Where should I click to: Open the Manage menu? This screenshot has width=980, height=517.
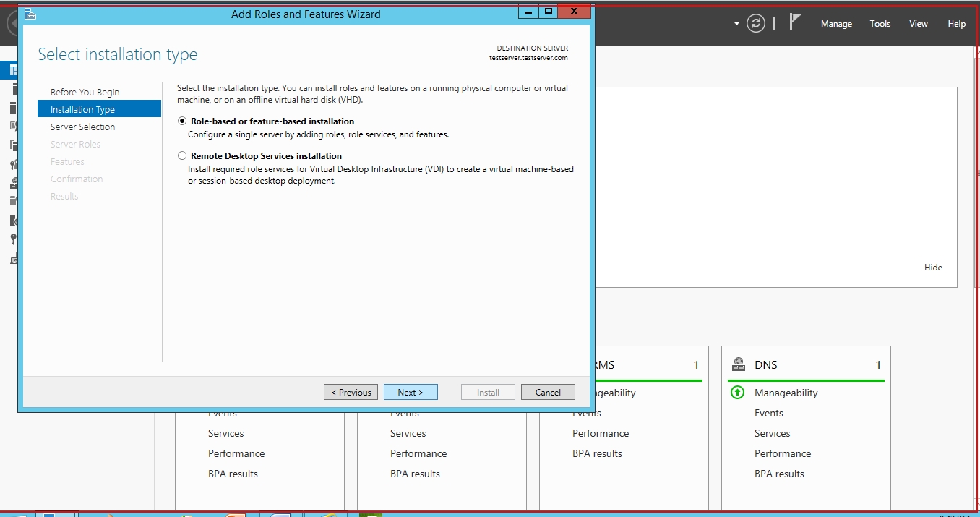[x=836, y=24]
